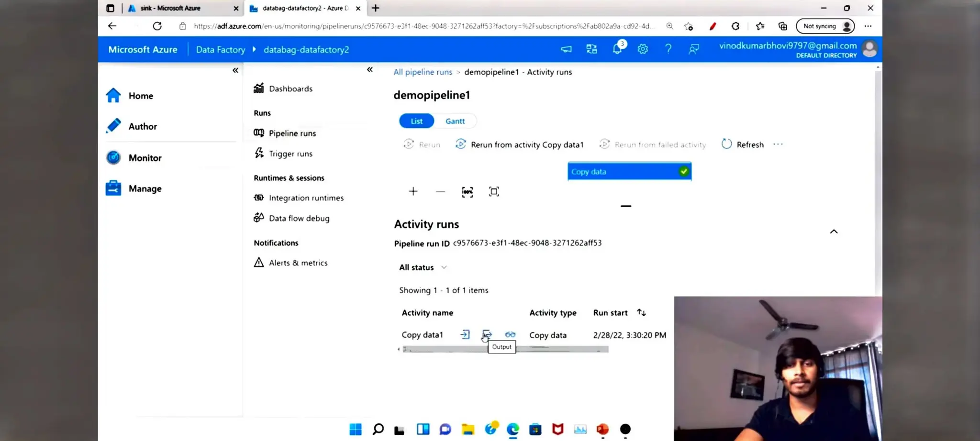Viewport: 980px width, 441px height.
Task: Click the Data Factory breadcrumb
Action: point(220,50)
